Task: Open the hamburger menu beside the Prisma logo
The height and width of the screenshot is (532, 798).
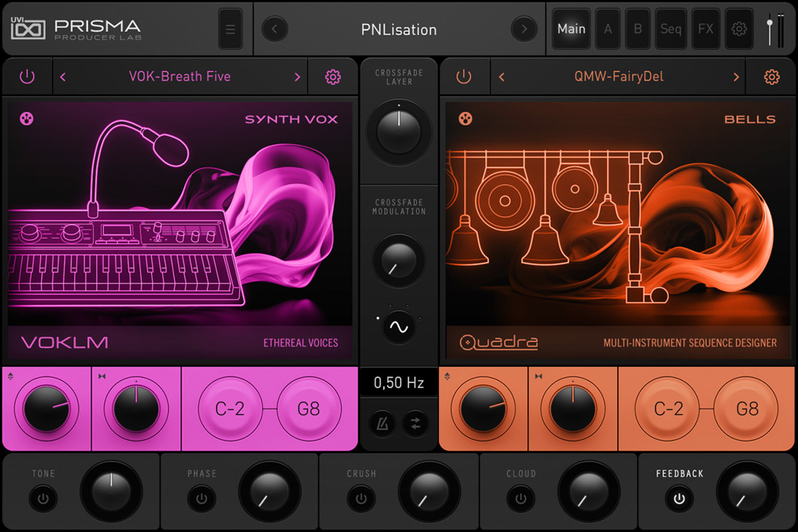Action: [x=230, y=29]
